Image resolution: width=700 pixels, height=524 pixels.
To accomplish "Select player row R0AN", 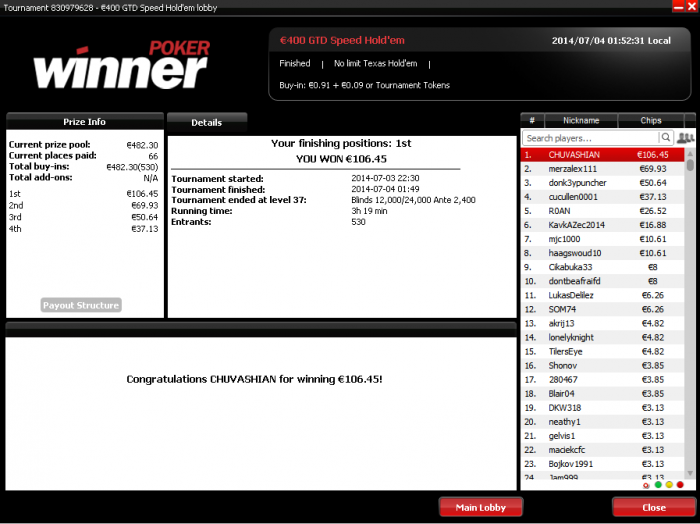I will (x=603, y=211).
